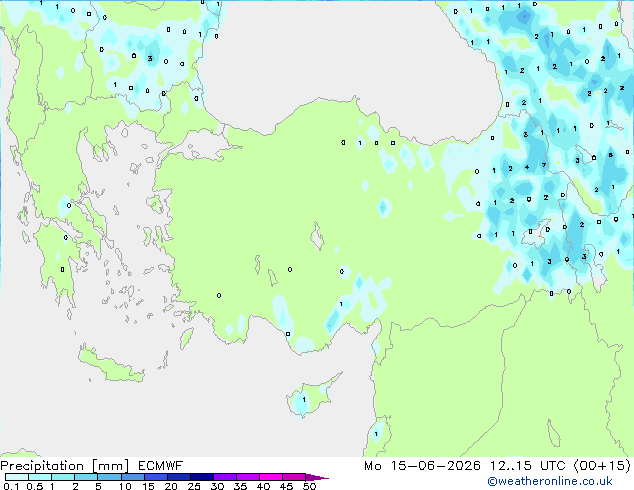
Task: Click the 15–20 mm blue legend swatch
Action: (x=155, y=477)
